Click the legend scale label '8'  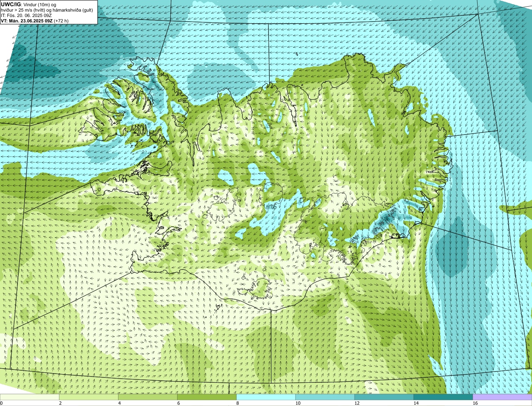[237, 403]
